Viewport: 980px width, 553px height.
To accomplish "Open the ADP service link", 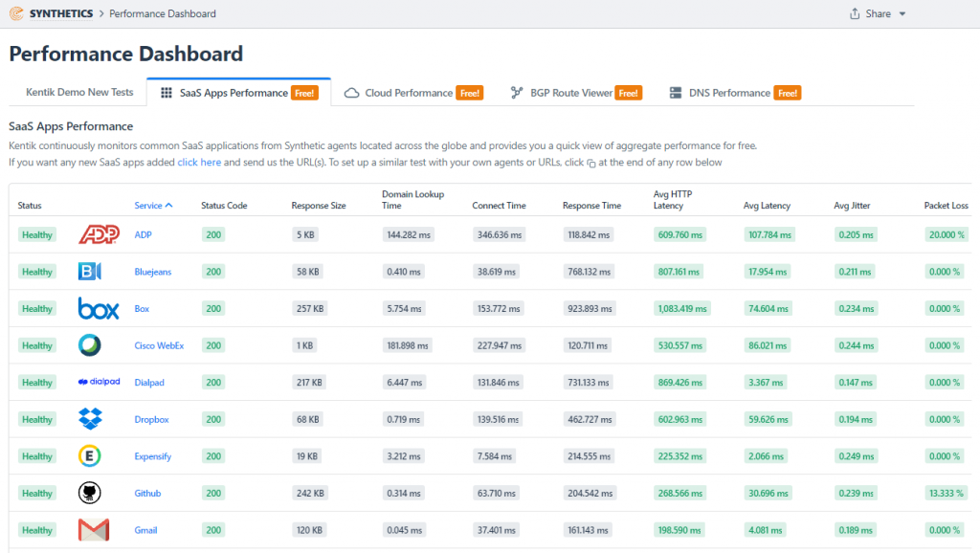I will (144, 235).
